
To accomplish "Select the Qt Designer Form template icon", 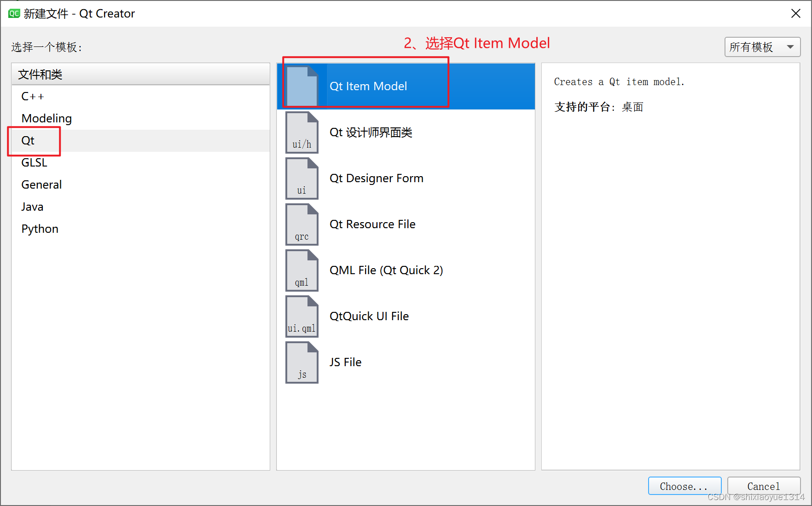I will pos(302,178).
